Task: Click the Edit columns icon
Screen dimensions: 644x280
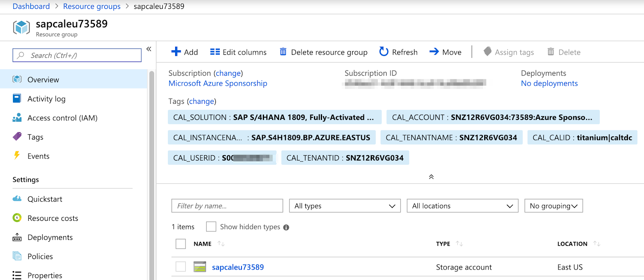Action: point(215,52)
